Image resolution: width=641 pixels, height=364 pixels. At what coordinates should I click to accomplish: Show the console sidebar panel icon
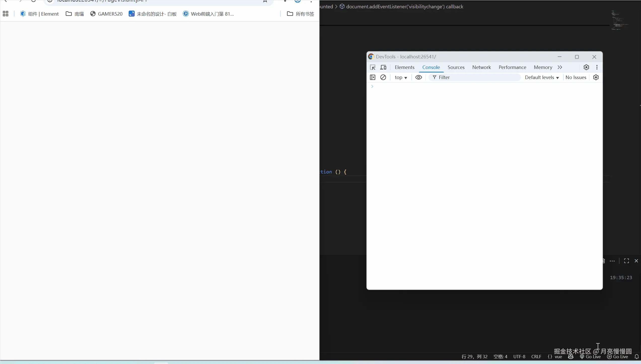coord(373,77)
